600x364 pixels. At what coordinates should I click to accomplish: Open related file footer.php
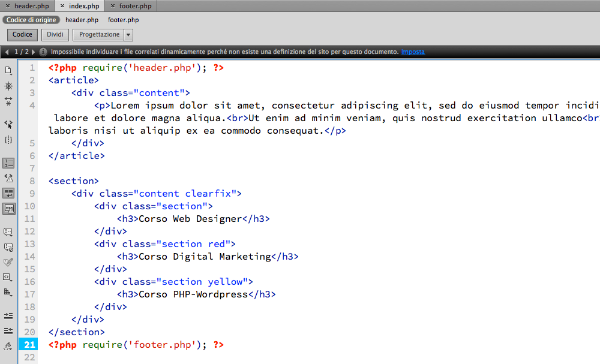(x=123, y=20)
